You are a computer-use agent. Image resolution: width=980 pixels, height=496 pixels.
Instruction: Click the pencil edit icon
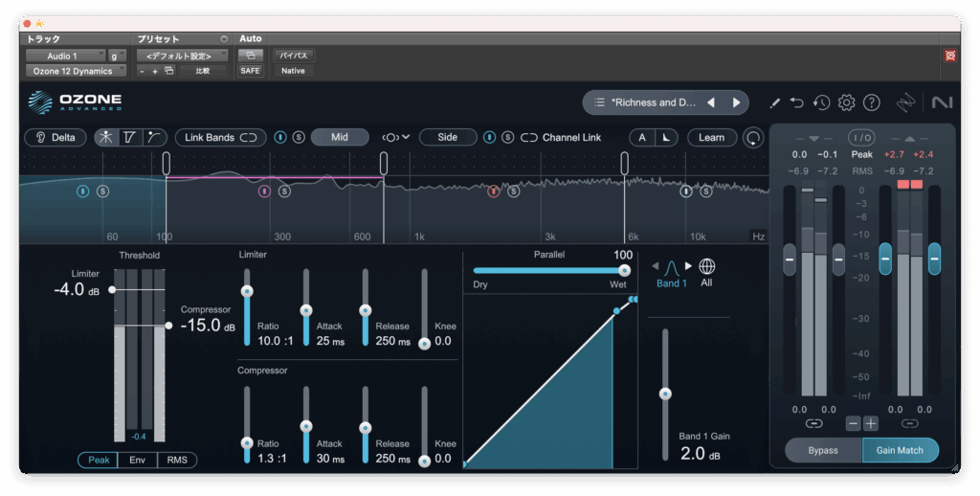click(774, 102)
